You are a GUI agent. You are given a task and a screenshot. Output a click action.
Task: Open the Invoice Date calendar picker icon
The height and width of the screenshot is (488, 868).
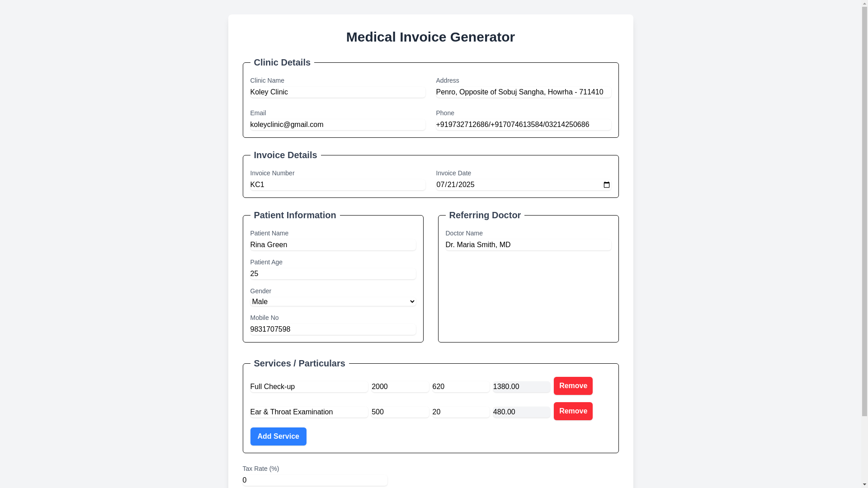[x=606, y=185]
